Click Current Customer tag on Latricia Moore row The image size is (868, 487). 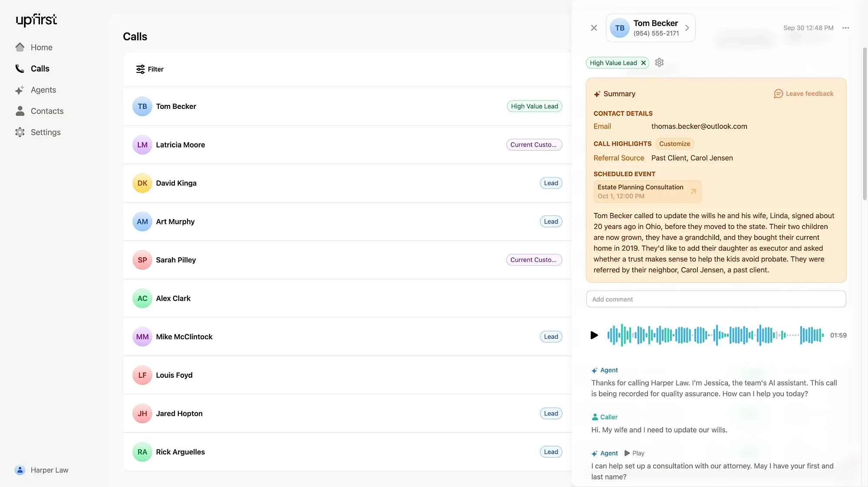pyautogui.click(x=534, y=145)
